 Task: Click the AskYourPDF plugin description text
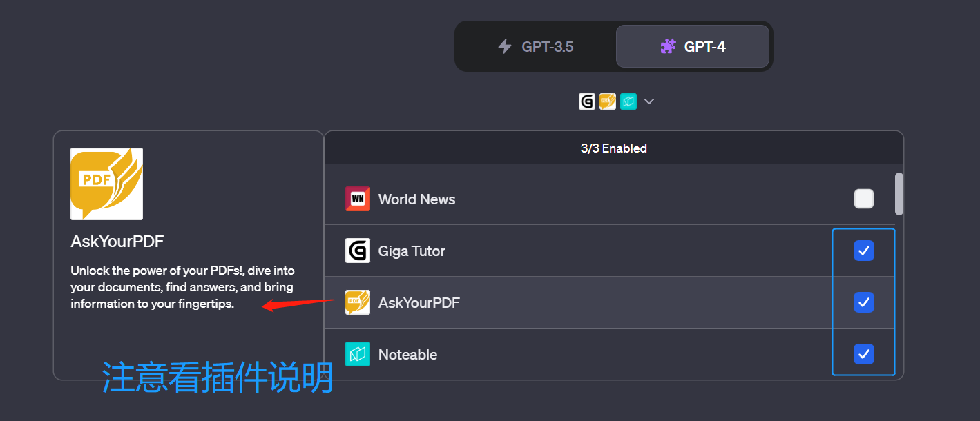pos(183,287)
